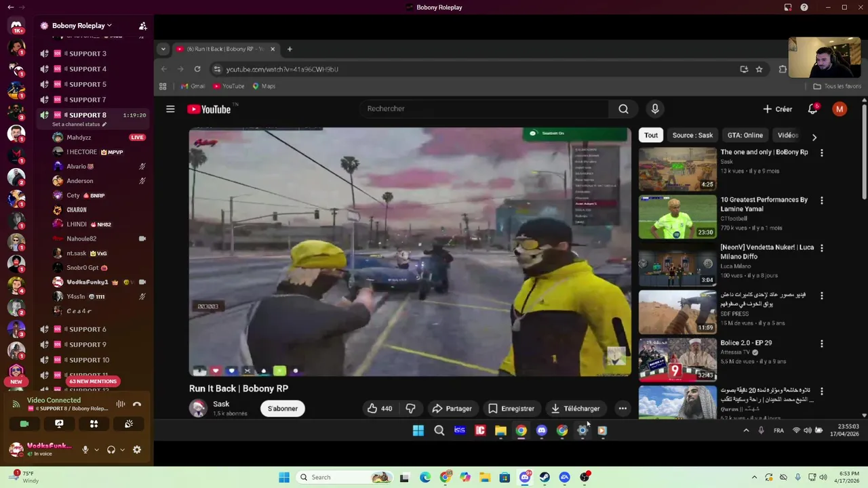Click the Télécharger download button
This screenshot has width=868, height=488.
pyautogui.click(x=575, y=409)
